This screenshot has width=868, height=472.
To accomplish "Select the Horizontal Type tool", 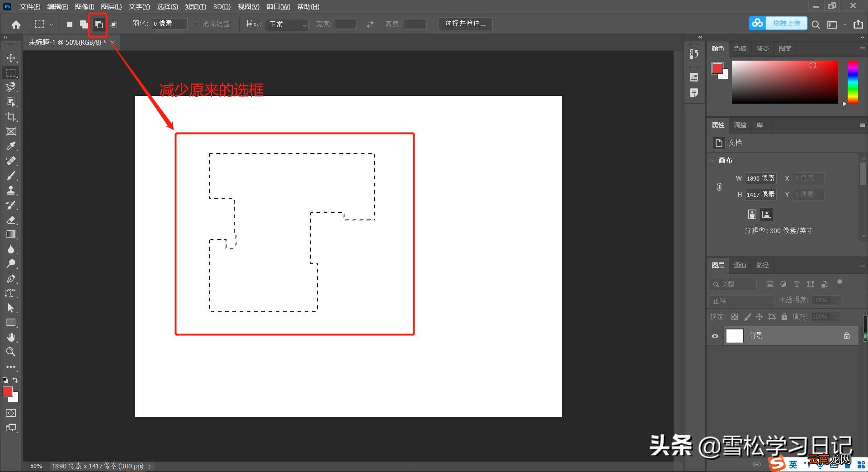I will tap(11, 293).
